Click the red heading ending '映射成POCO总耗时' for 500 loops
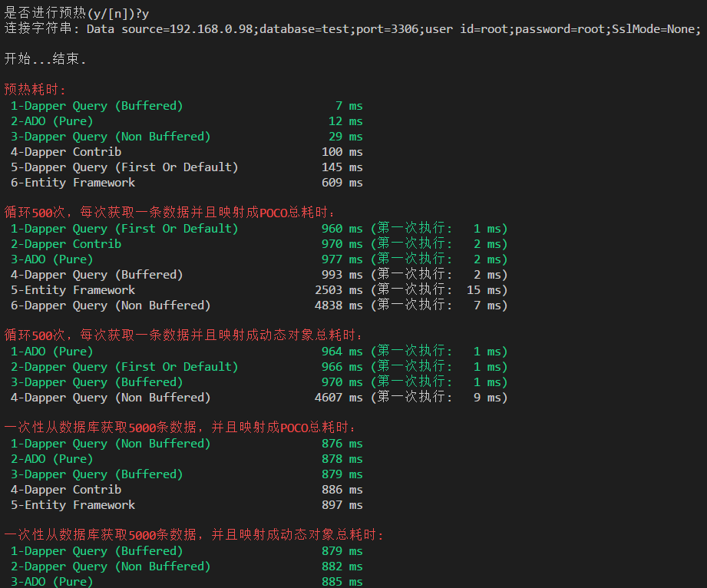Screen dimensions: 707x588 pos(170,212)
